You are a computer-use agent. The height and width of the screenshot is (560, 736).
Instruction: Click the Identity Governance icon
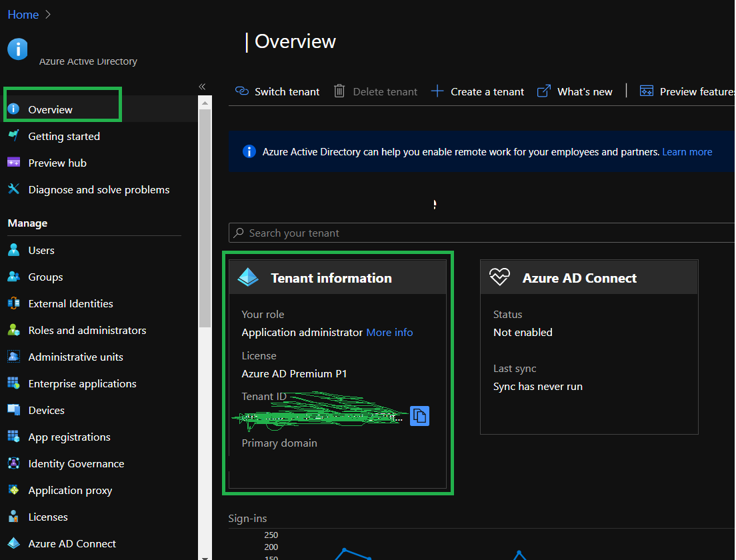coord(14,463)
